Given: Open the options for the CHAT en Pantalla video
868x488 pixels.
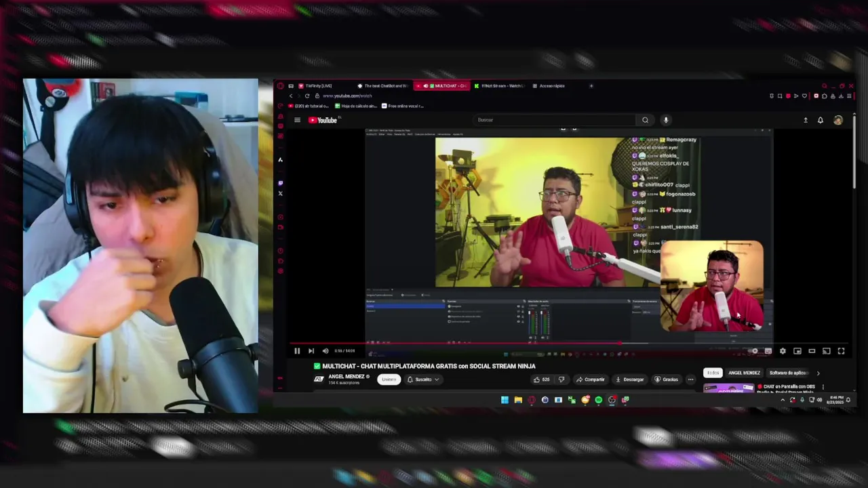Looking at the screenshot, I should coord(823,387).
